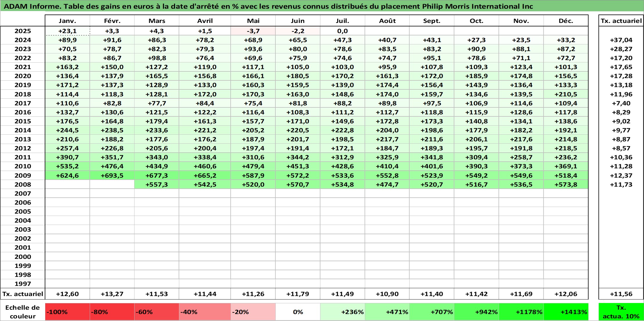Click the +210,5 cell in Déc. 2018
Screen dimensions: 644x321
pyautogui.click(x=566, y=94)
